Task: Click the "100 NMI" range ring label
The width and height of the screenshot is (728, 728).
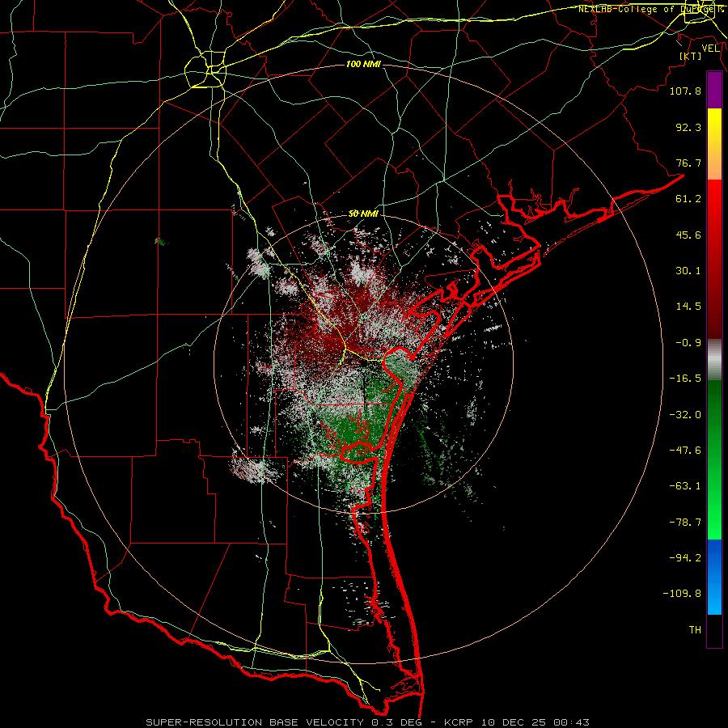Action: click(x=363, y=64)
